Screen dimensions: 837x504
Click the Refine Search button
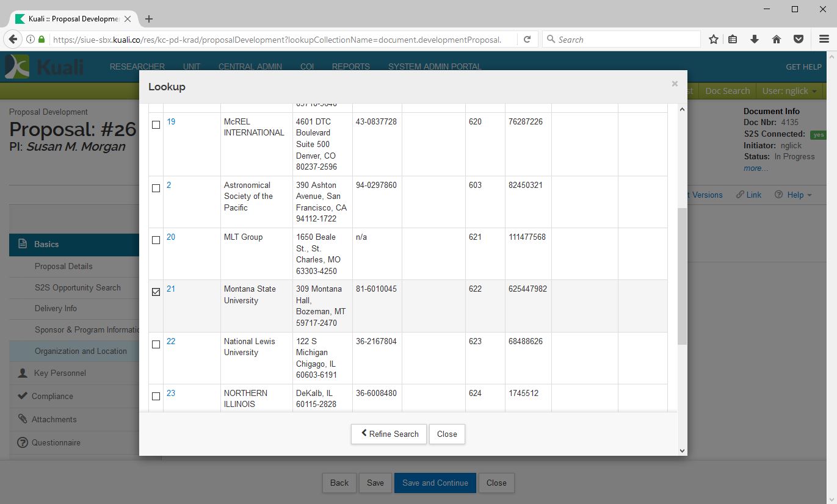(x=389, y=434)
